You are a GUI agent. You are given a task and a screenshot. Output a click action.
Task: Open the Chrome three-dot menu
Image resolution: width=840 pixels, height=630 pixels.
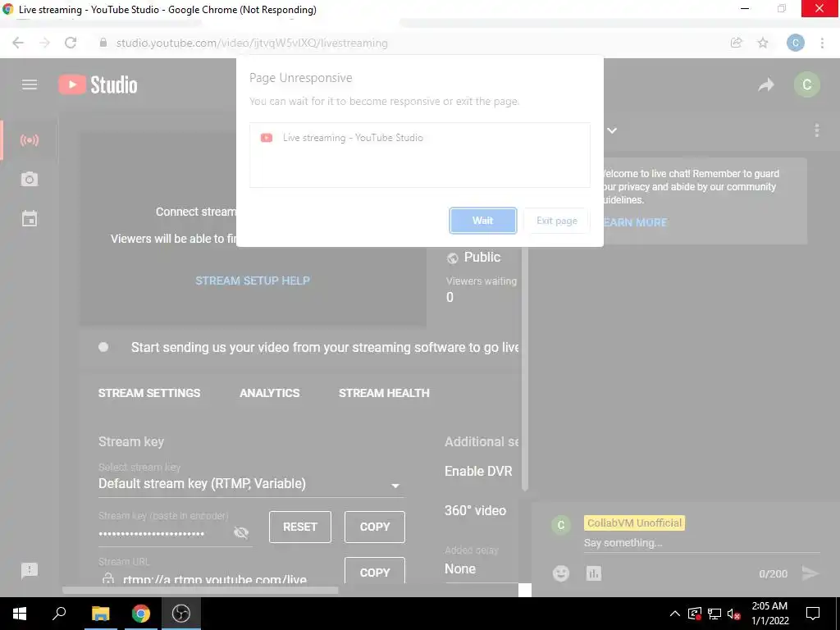(822, 43)
